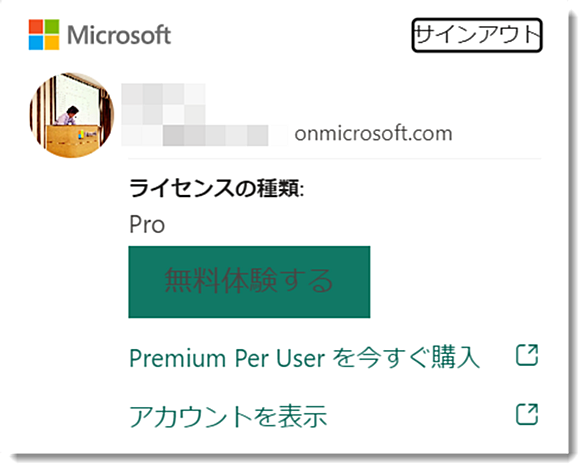
Task: Open external-link icon beside Premium Per User
Action: [x=527, y=355]
